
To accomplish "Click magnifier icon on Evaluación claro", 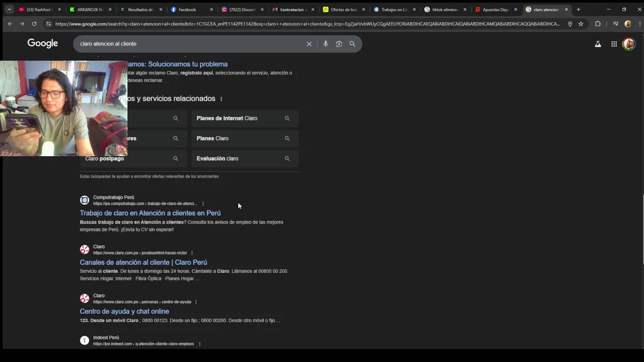I will pos(287,158).
